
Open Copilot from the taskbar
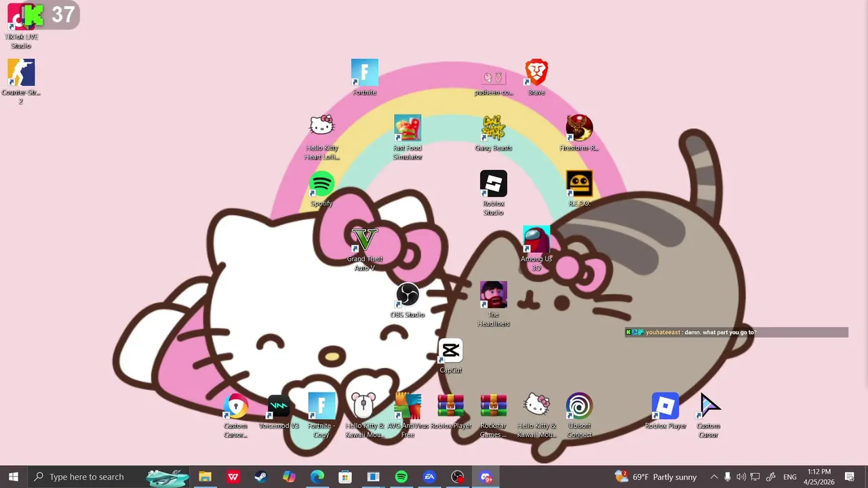(289, 476)
